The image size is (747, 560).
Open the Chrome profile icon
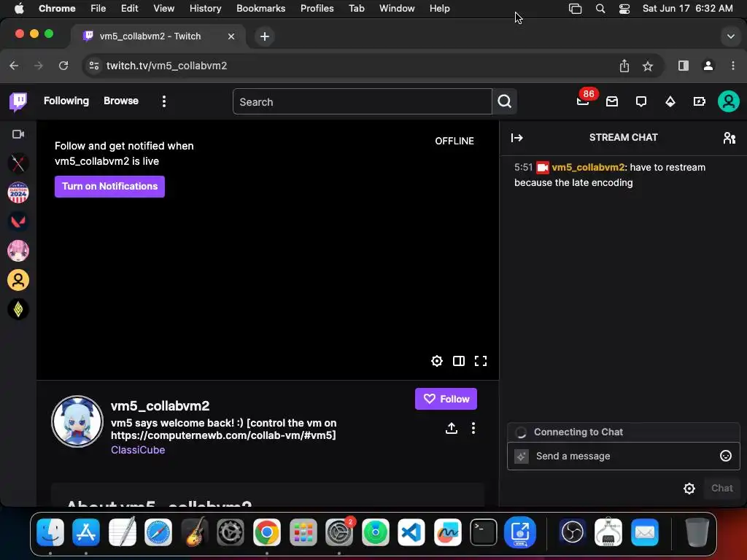point(708,66)
